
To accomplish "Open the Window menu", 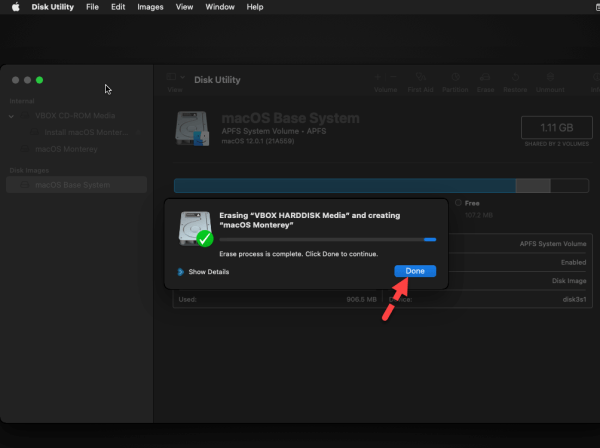I will 220,7.
